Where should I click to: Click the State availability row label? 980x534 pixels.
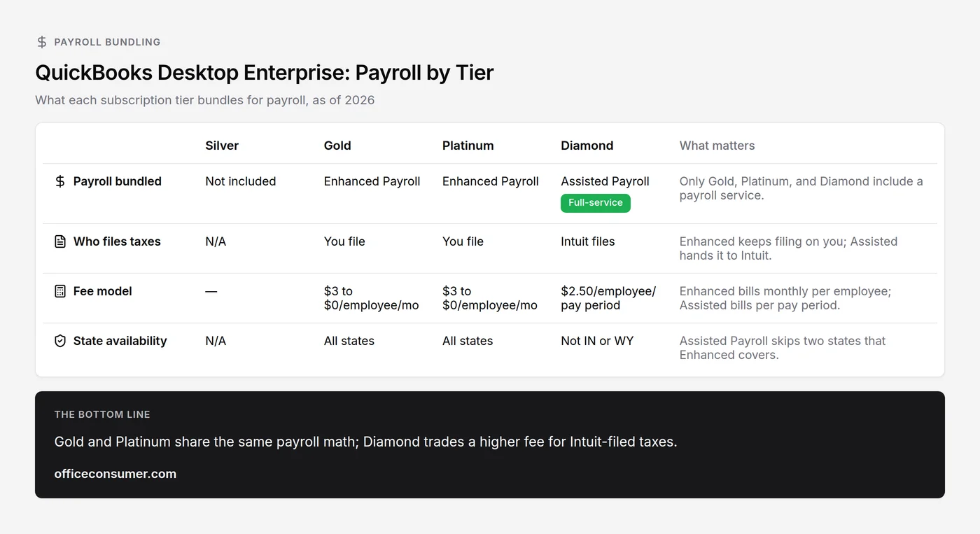pos(120,341)
